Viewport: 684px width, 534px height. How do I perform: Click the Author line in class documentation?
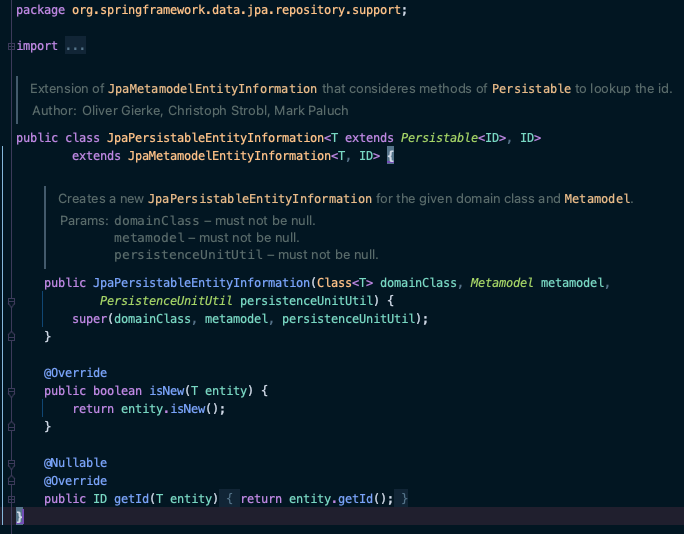pyautogui.click(x=190, y=111)
